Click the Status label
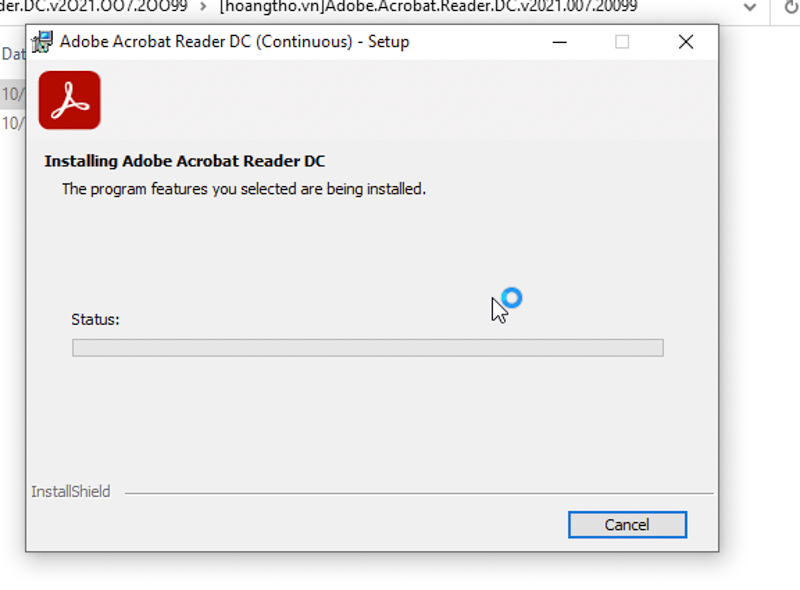Viewport: 800px width, 590px height. click(95, 320)
